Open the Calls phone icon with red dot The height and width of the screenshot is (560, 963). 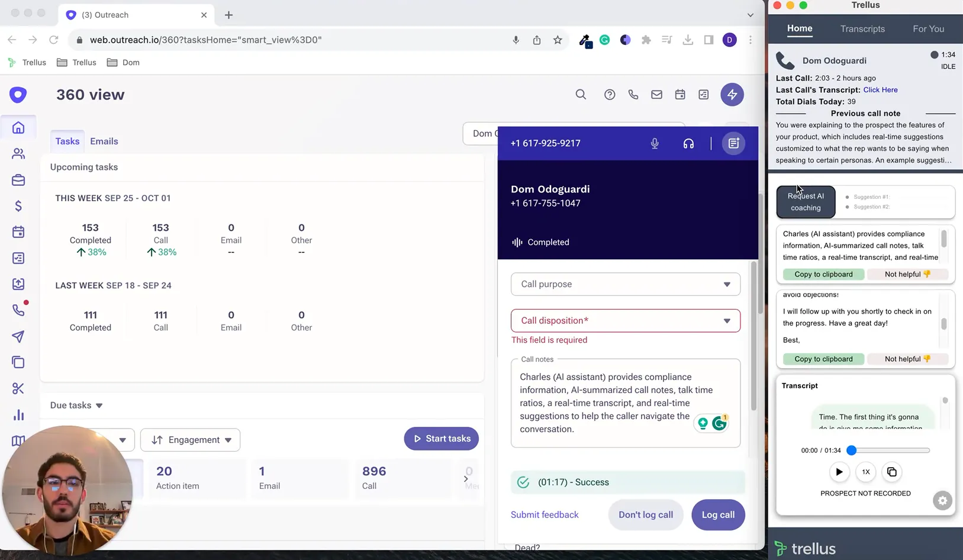pos(18,310)
